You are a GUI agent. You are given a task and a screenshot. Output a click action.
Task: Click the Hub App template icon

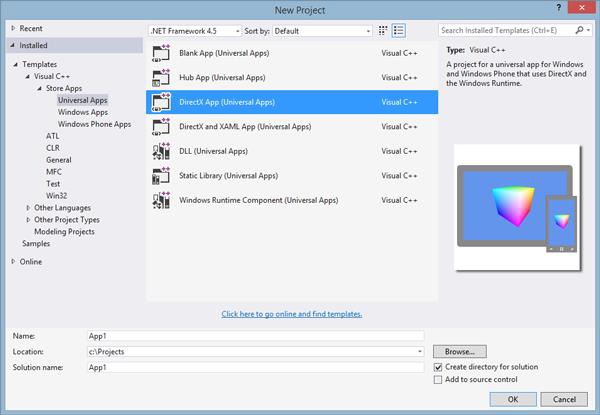(x=161, y=78)
